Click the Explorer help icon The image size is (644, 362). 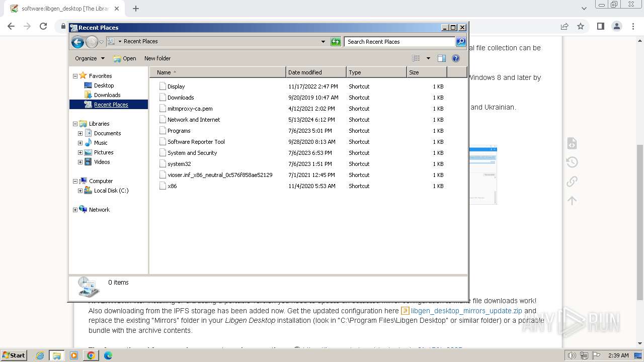[456, 58]
